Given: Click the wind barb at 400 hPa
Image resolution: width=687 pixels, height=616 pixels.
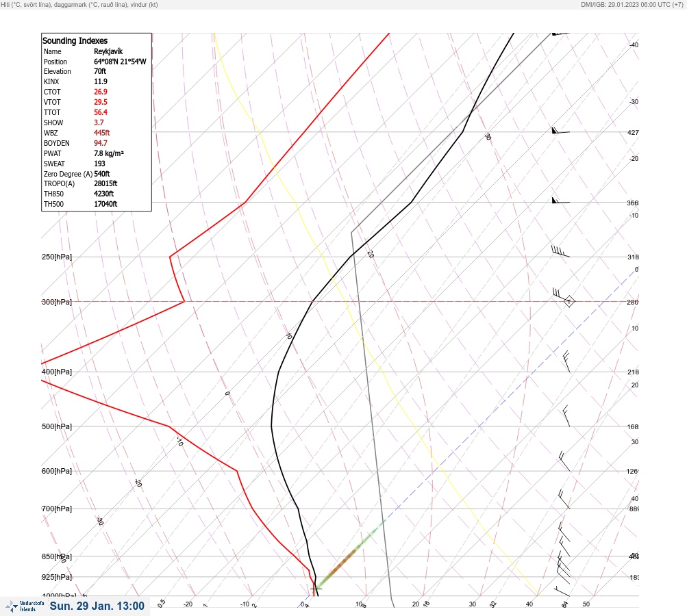Looking at the screenshot, I should point(566,361).
